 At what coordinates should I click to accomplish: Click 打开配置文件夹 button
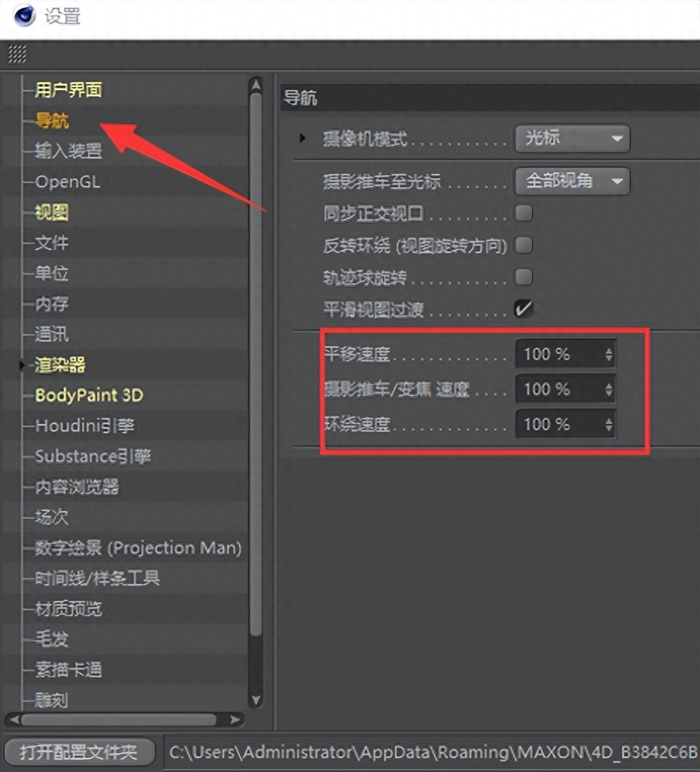[79, 752]
